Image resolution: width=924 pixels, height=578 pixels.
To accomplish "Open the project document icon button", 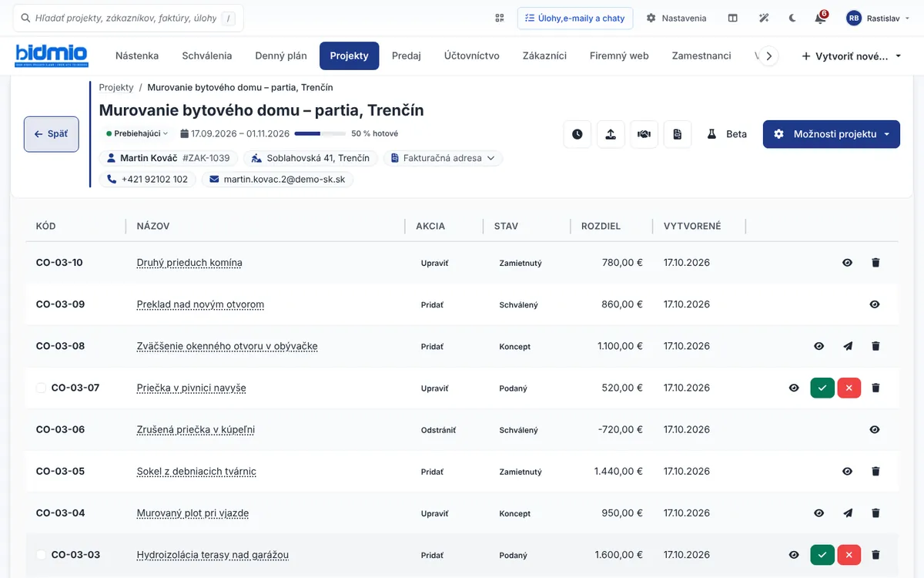I will [x=677, y=134].
